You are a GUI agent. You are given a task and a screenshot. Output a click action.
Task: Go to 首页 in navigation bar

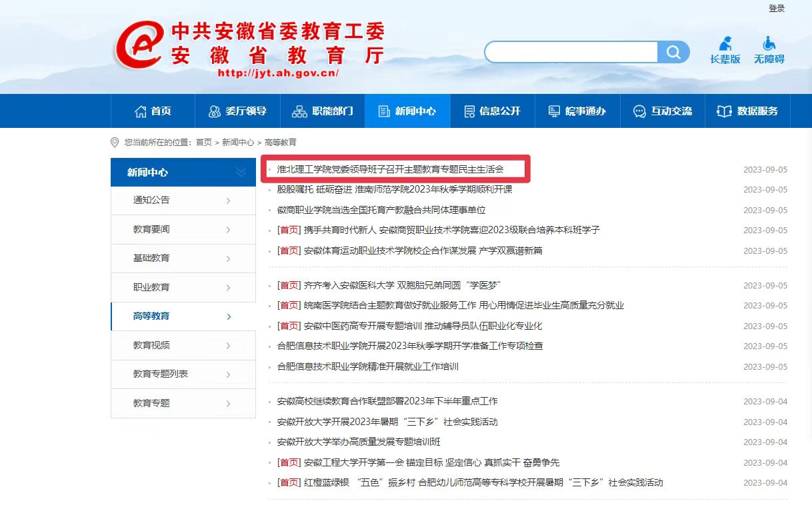pos(153,111)
